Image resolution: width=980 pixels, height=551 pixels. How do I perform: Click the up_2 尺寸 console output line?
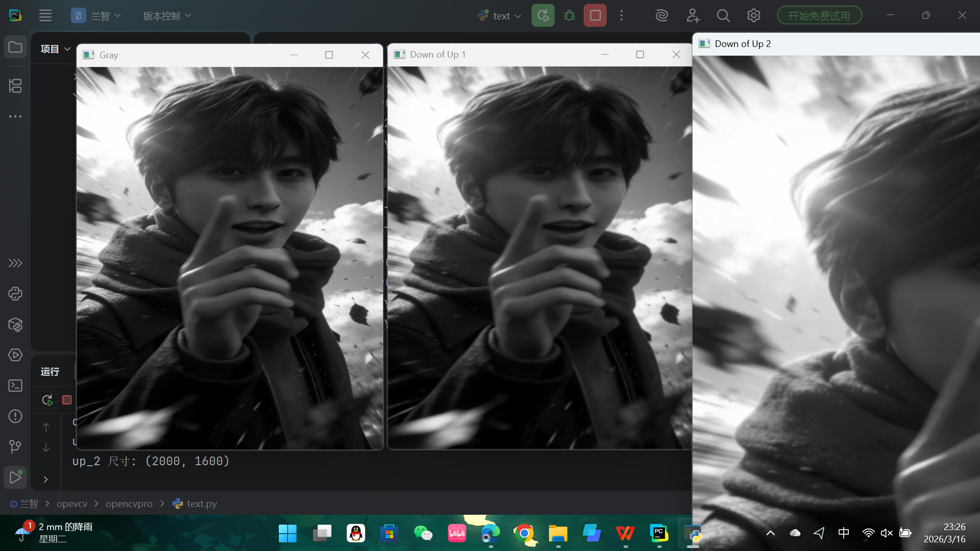pyautogui.click(x=151, y=461)
